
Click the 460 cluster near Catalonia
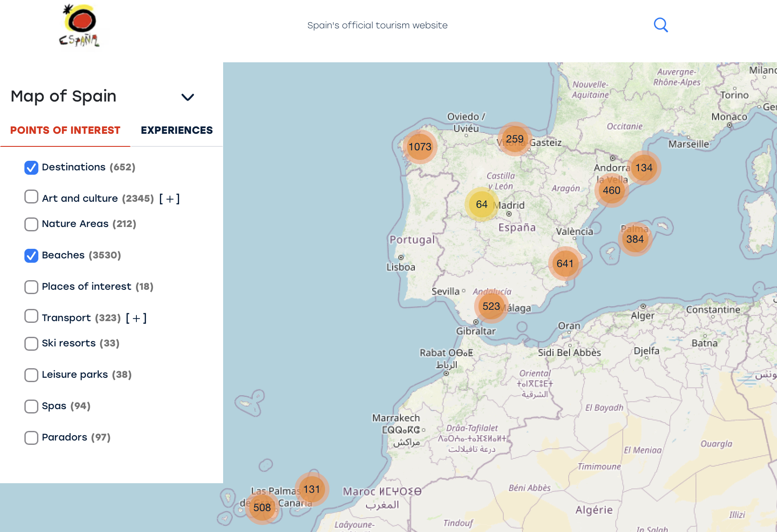[x=611, y=190]
